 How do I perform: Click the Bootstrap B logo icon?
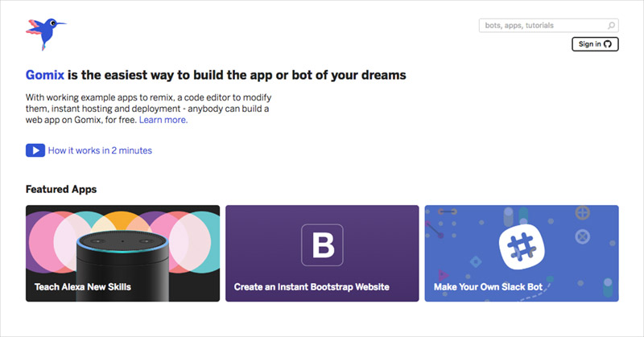tap(323, 245)
